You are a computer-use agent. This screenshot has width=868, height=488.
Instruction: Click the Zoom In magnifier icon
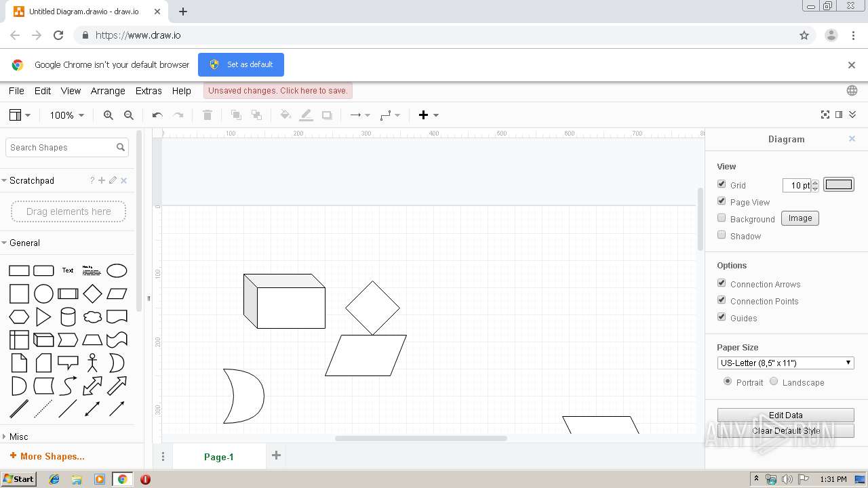click(x=108, y=115)
